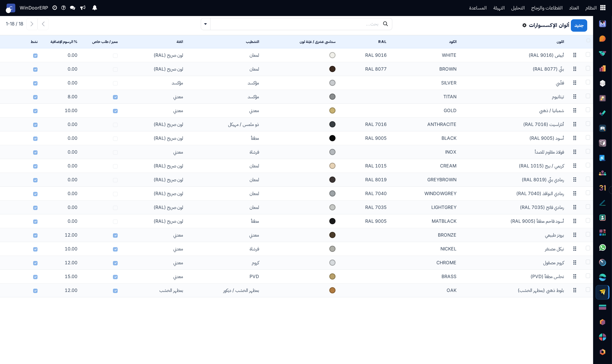The height and width of the screenshot is (364, 612).
Task: Click the WinDoorERP user avatar
Action: pyautogui.click(x=11, y=8)
